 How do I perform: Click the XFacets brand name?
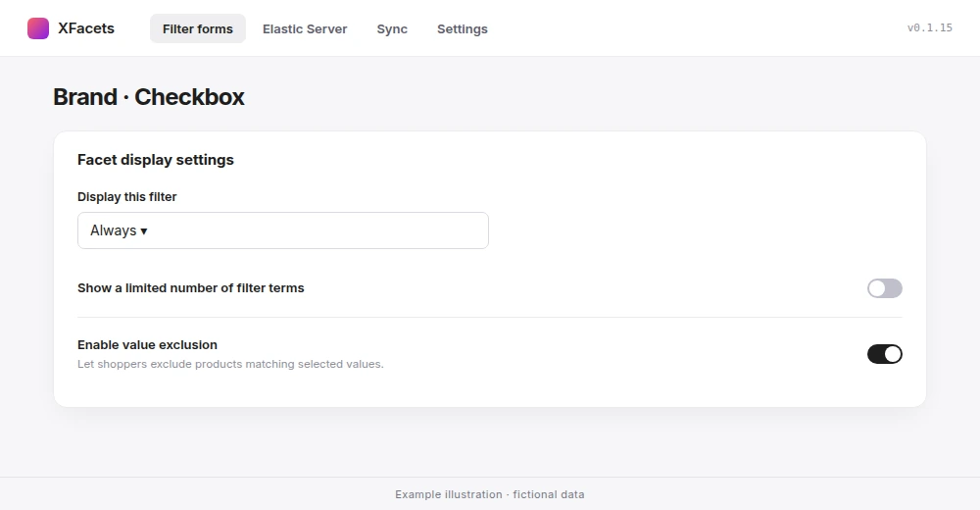[x=86, y=28]
